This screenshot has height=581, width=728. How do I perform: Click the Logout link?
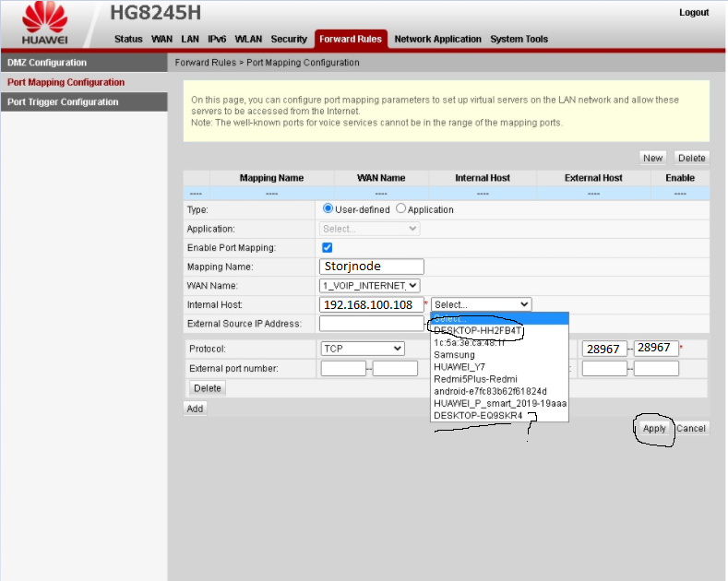[x=694, y=13]
